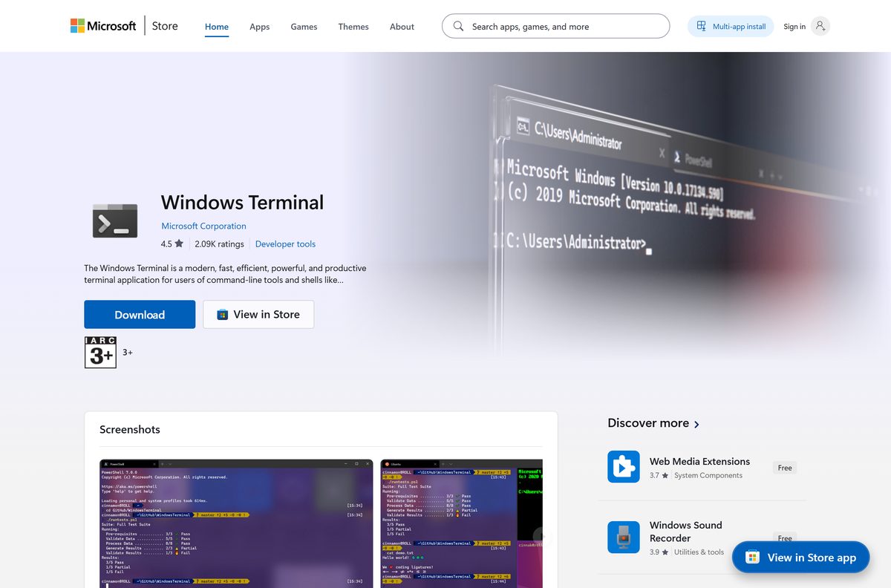Click the Web Media Extensions icon

[x=624, y=467]
